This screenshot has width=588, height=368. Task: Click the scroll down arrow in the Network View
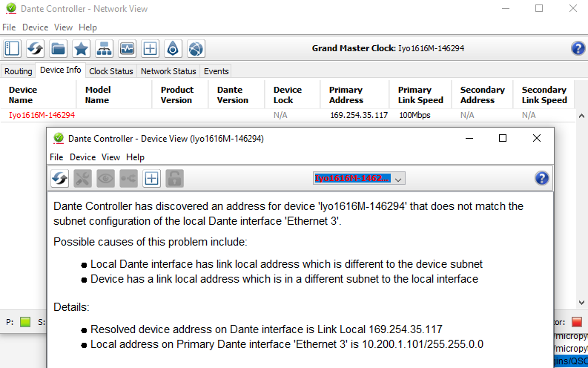tap(581, 303)
